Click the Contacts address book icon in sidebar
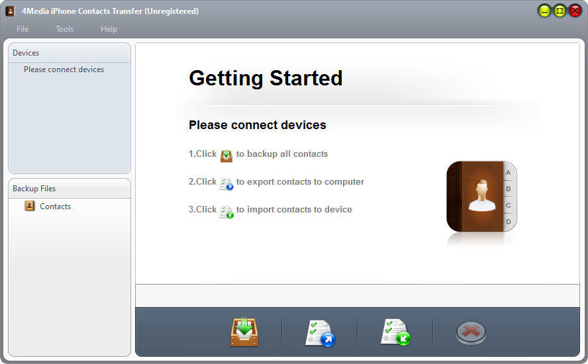 click(30, 206)
